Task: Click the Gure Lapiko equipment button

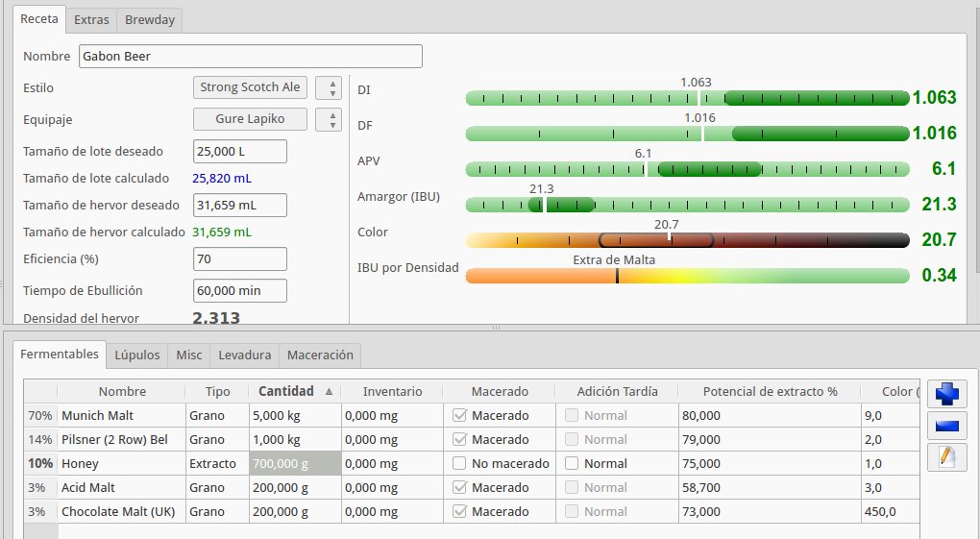Action: tap(250, 120)
